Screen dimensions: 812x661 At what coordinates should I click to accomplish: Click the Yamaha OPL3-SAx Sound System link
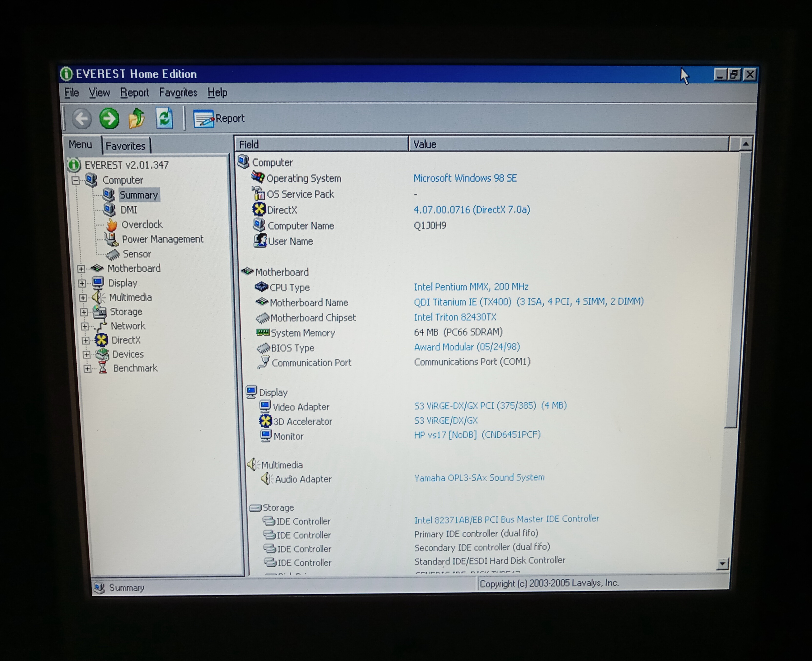(479, 478)
